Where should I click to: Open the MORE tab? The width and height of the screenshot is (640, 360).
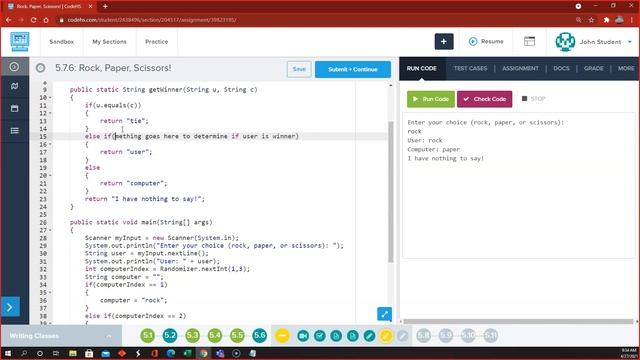626,68
